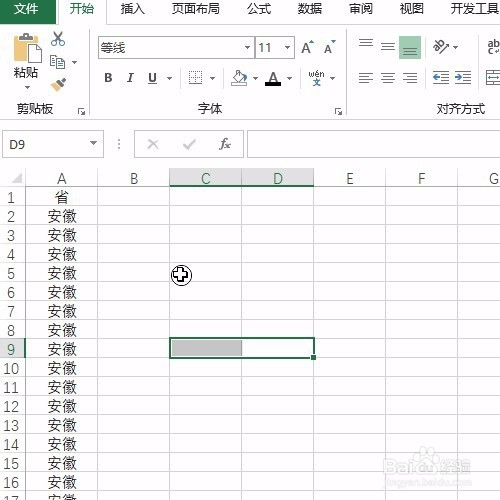Click the Cut scissors icon

pos(58,39)
